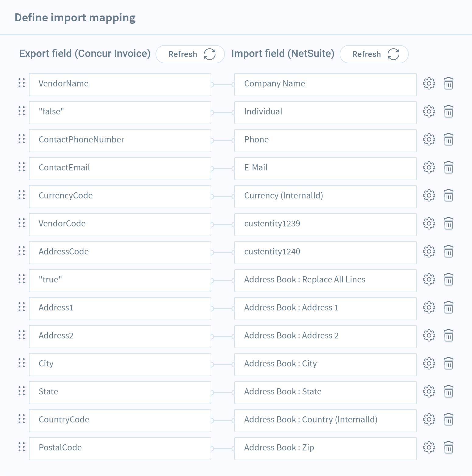Delete the Address1 mapping row
Image resolution: width=472 pixels, height=476 pixels.
pos(449,307)
